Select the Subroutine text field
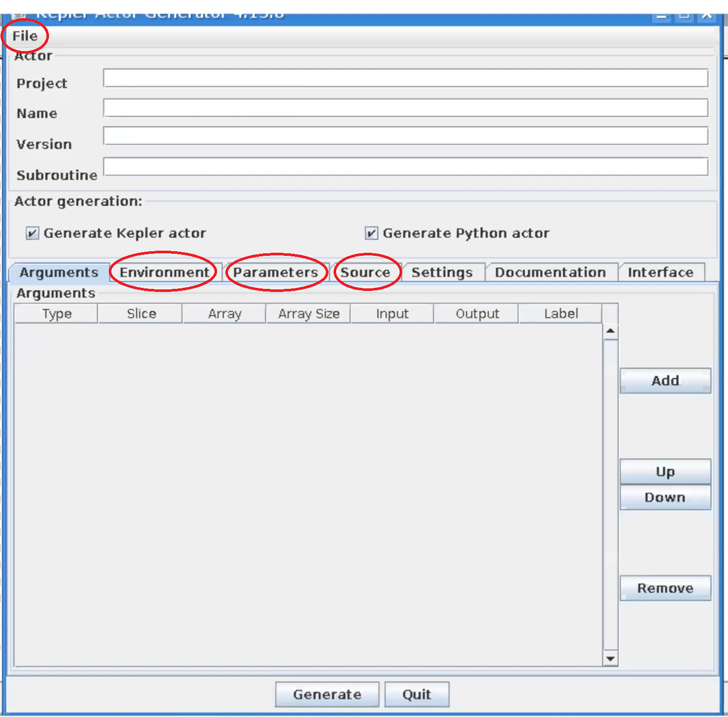Viewport: 728px width, 717px height. [405, 167]
